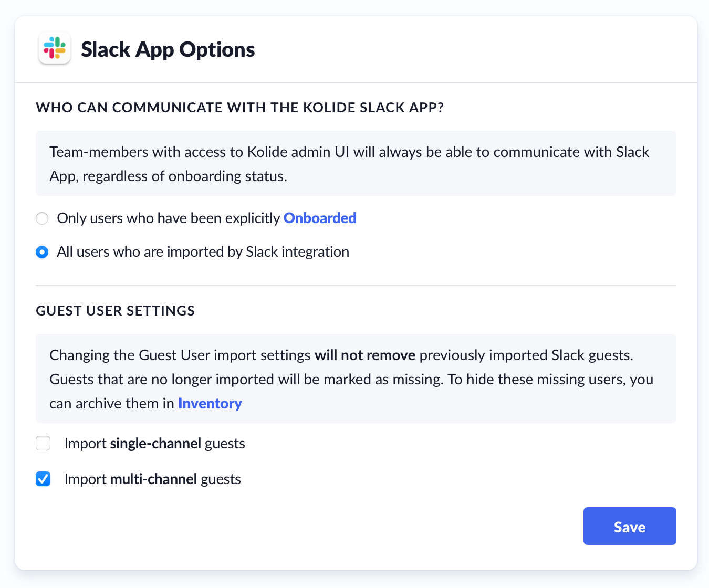Open the Onboarded link
The height and width of the screenshot is (588, 709).
pos(320,218)
